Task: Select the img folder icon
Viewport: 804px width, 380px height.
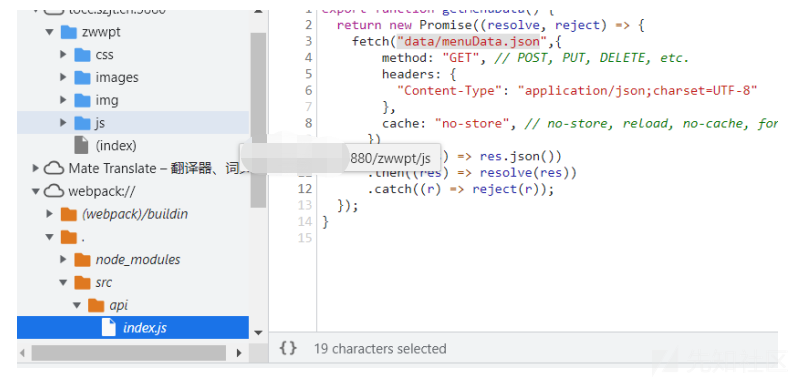Action: click(x=82, y=100)
